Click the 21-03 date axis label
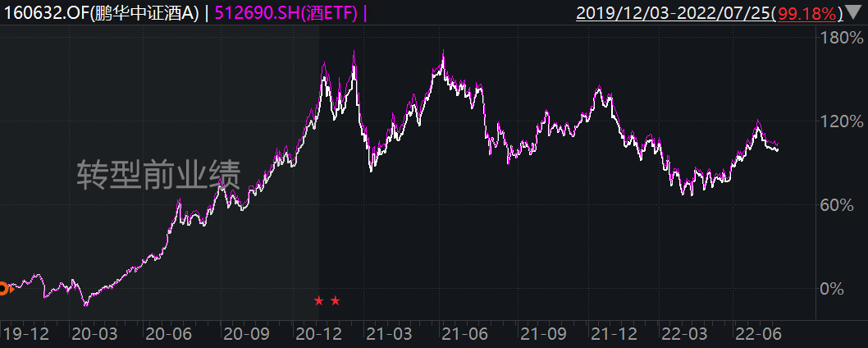 tap(389, 333)
